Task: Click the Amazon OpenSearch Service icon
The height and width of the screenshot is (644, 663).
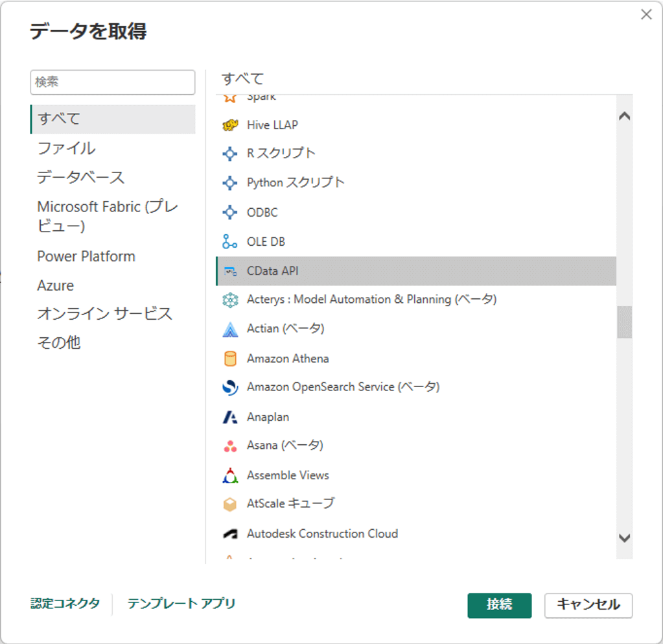Action: [230, 387]
